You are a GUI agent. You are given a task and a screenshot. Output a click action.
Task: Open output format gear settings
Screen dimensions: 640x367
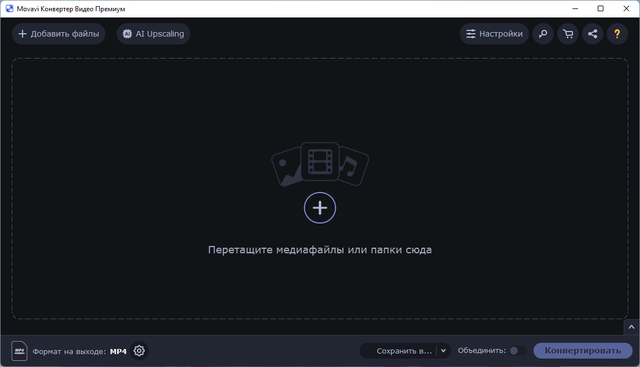coord(139,351)
